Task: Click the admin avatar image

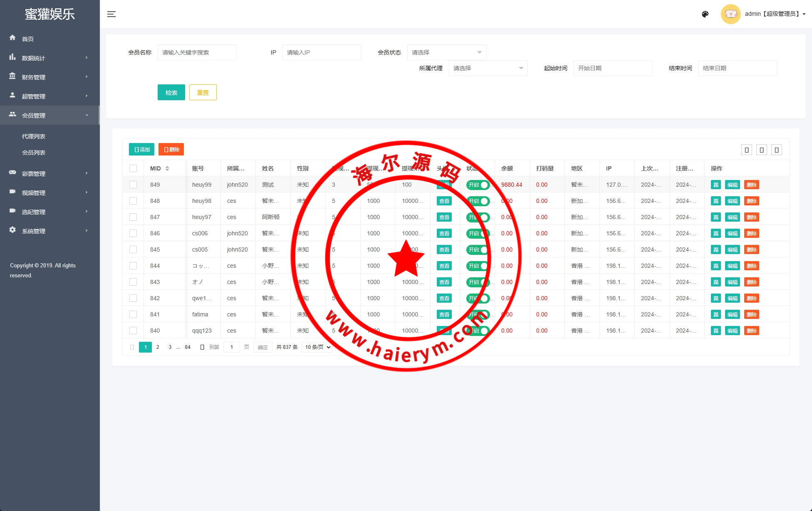Action: [730, 14]
